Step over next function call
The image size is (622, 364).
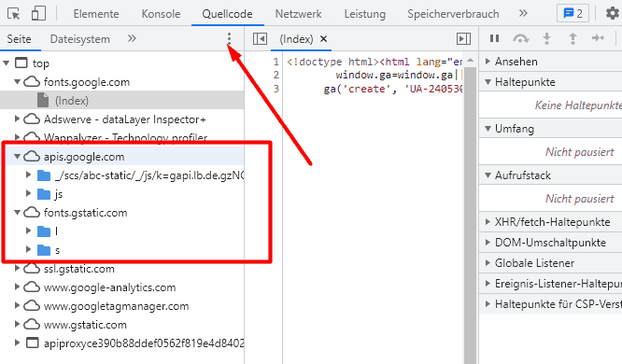520,38
